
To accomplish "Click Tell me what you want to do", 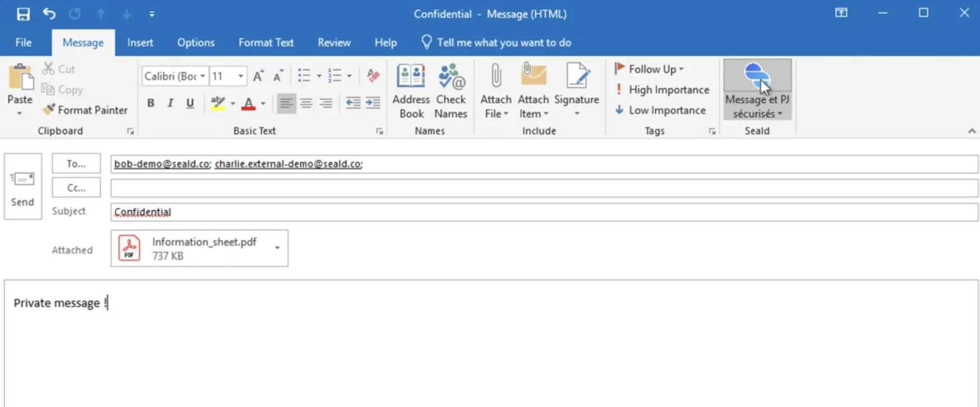I will (x=496, y=43).
